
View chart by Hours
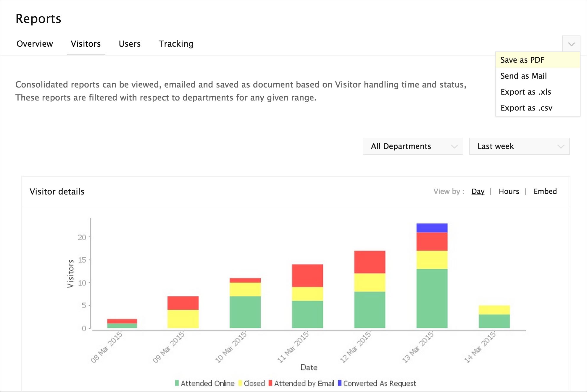coord(509,192)
